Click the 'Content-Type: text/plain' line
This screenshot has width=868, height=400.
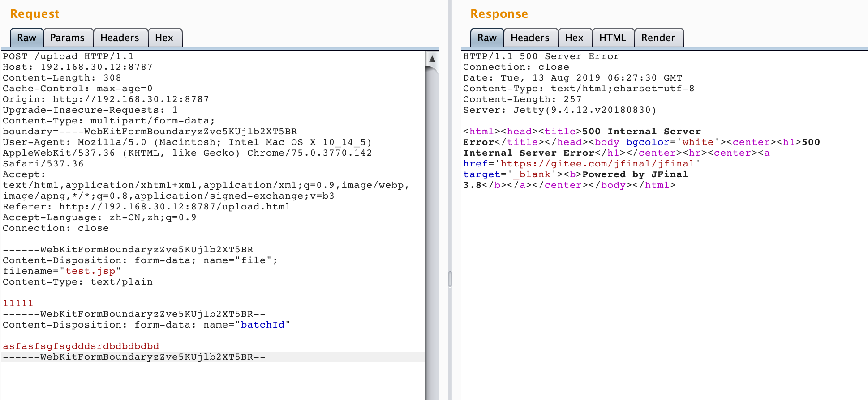pos(77,282)
